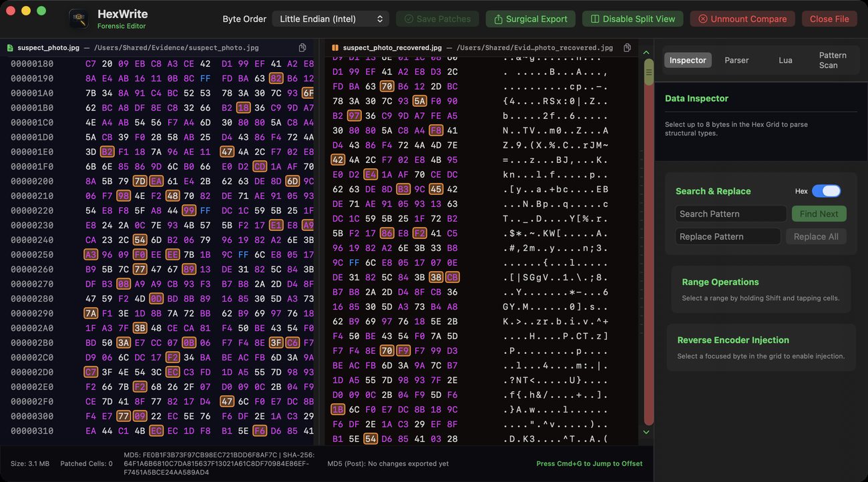Click the green scroll-down chevron
Viewport: 868px width, 482px height.
[646, 432]
